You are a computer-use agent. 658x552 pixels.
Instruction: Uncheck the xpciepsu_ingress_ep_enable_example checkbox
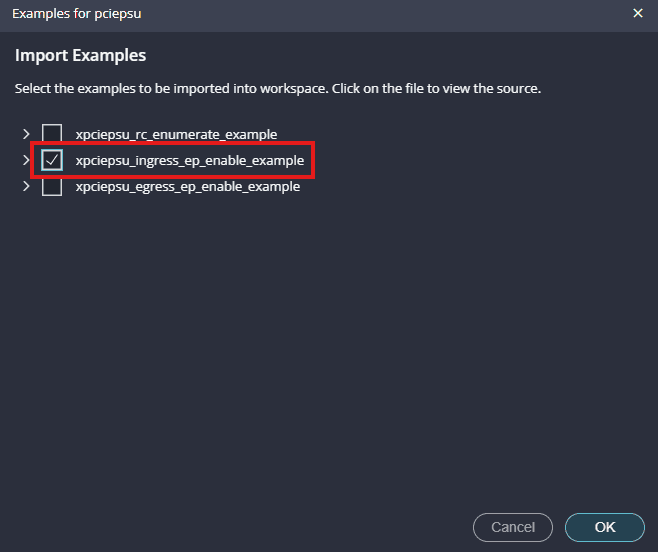52,160
